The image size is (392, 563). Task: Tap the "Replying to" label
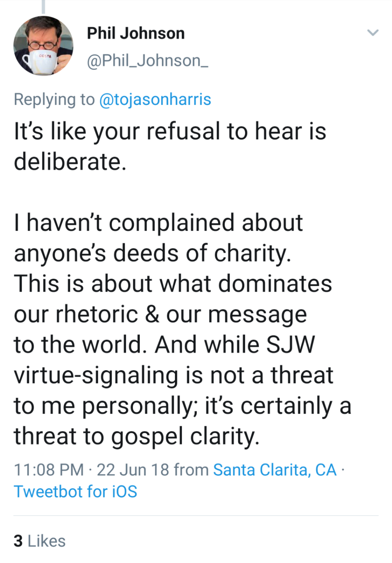point(54,99)
